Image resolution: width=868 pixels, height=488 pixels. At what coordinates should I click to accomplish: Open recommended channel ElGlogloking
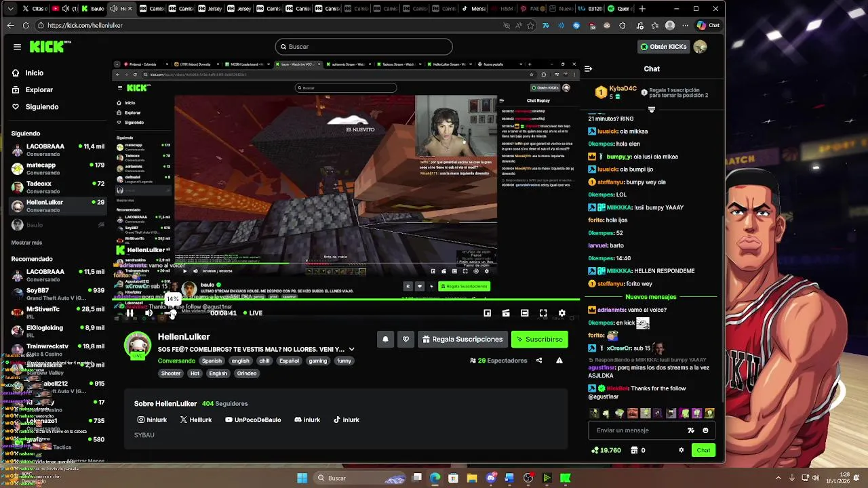(58, 331)
